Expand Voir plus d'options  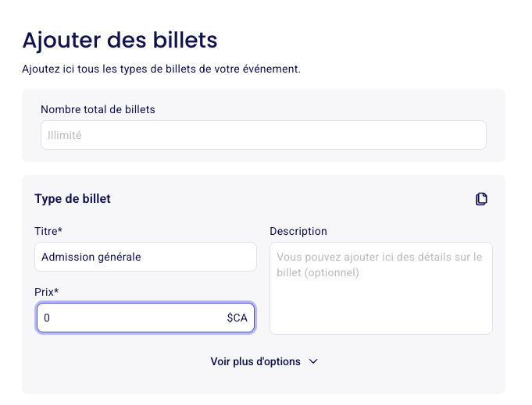[264, 361]
